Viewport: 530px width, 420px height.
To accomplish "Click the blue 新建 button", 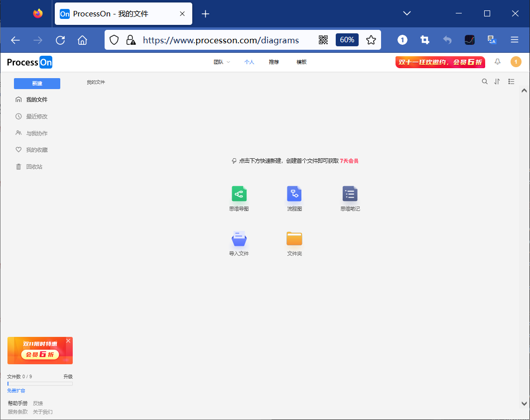I will (x=37, y=84).
